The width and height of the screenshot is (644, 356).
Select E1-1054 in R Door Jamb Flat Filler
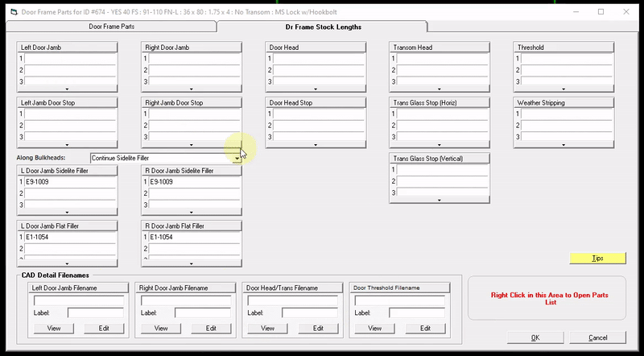pyautogui.click(x=195, y=237)
